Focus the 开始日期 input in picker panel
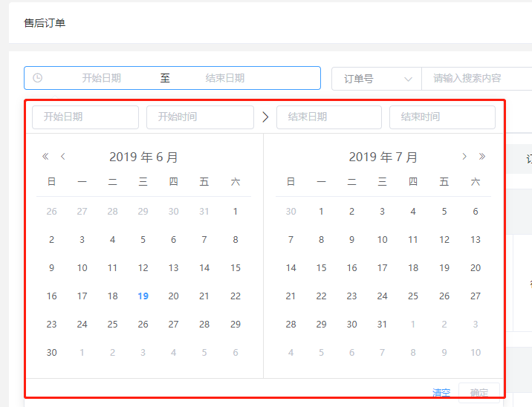This screenshot has width=532, height=407. [85, 117]
